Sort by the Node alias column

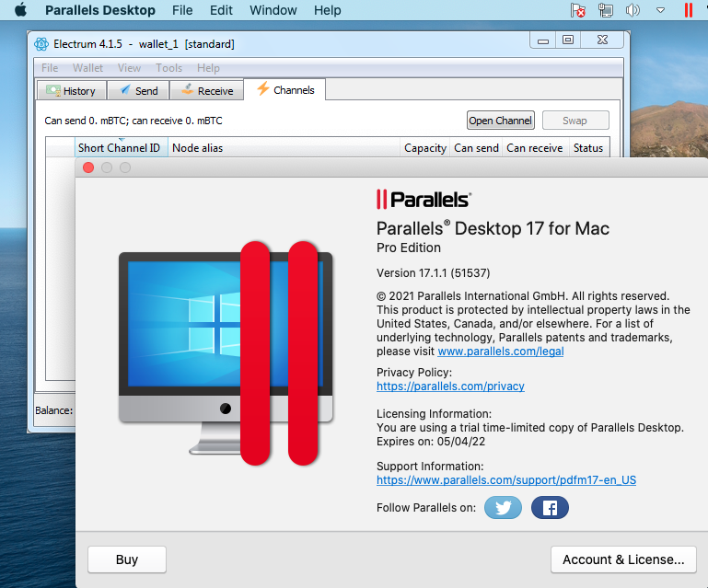284,147
